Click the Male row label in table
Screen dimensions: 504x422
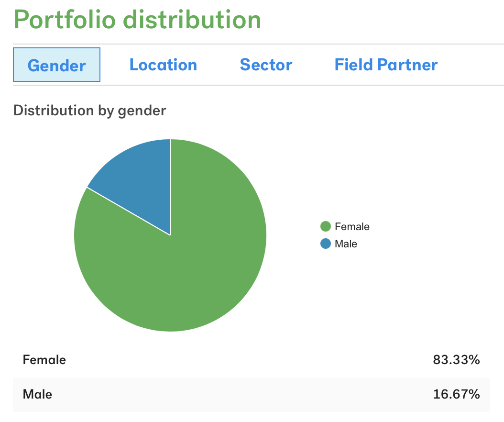(37, 394)
